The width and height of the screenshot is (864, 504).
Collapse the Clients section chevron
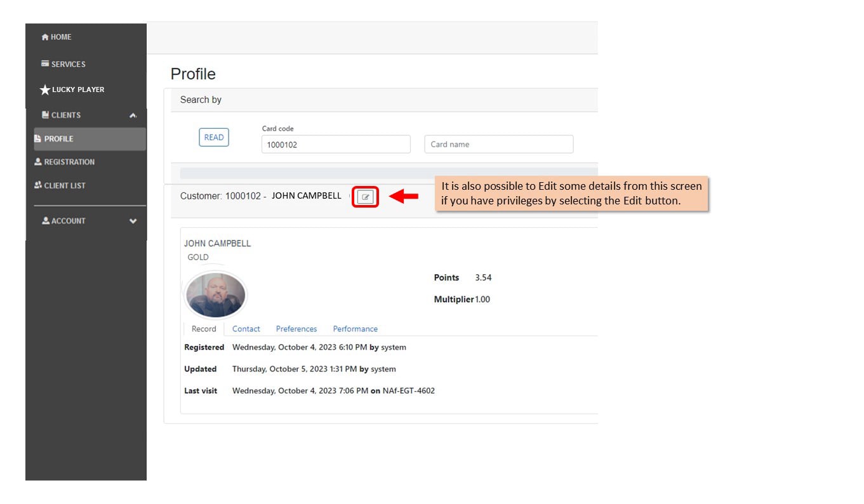tap(133, 116)
